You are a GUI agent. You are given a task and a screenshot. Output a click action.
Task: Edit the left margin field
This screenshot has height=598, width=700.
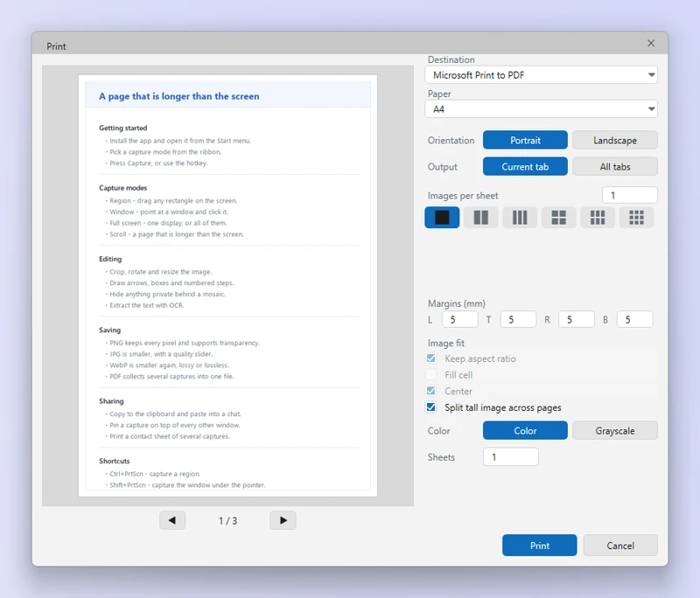click(460, 320)
